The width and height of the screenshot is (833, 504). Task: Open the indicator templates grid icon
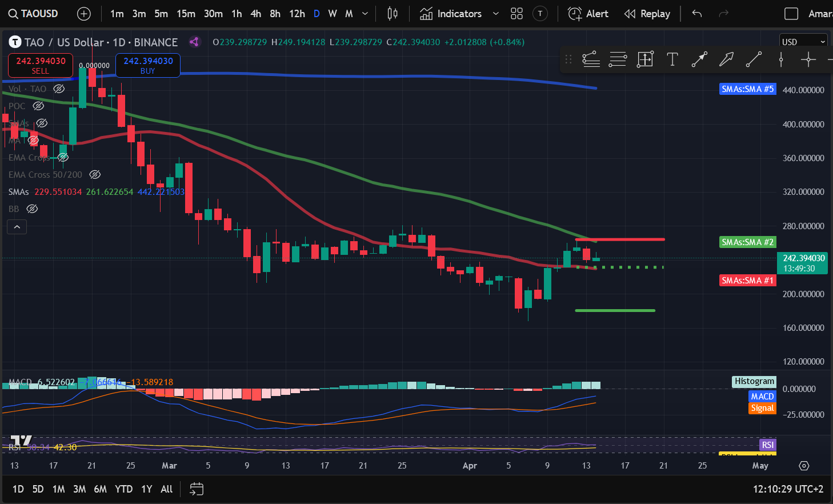click(x=516, y=14)
